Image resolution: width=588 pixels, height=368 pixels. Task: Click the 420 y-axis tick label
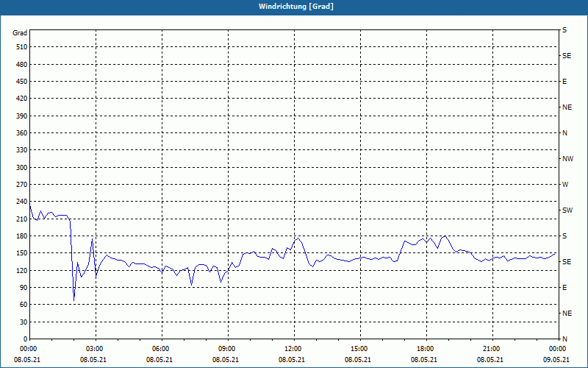(22, 99)
